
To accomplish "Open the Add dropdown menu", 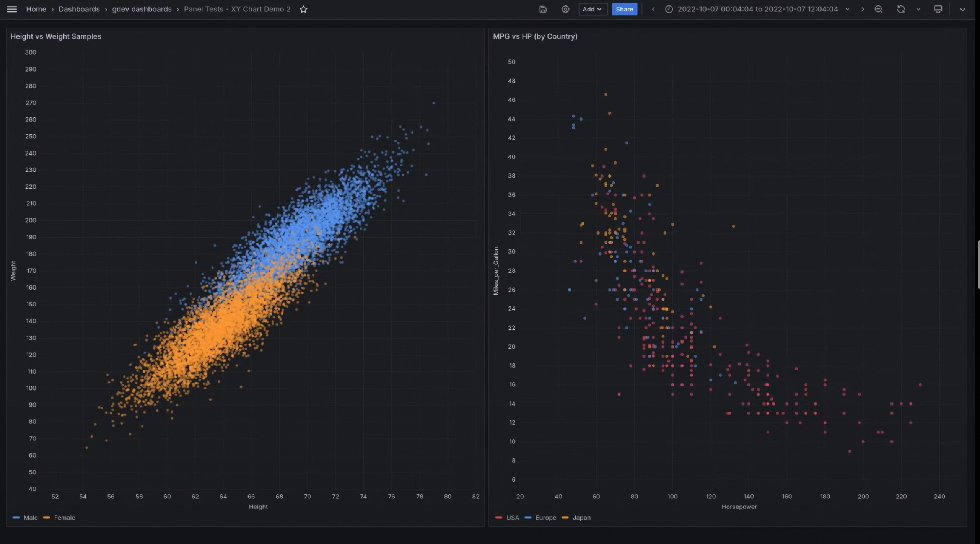I will point(593,9).
